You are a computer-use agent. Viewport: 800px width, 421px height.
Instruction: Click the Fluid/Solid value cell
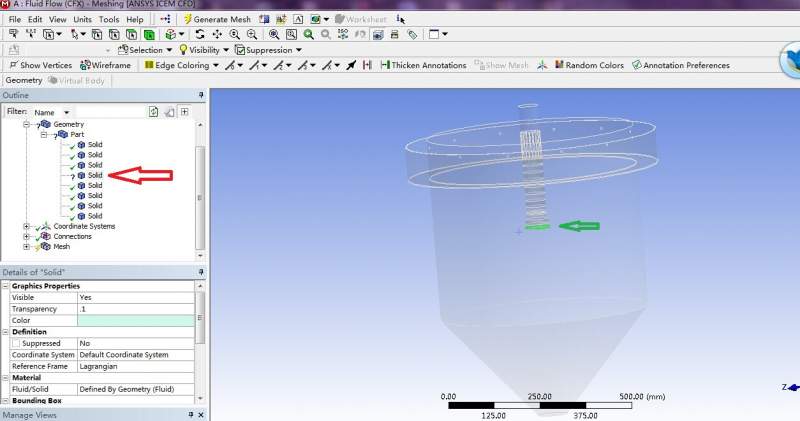click(x=136, y=389)
